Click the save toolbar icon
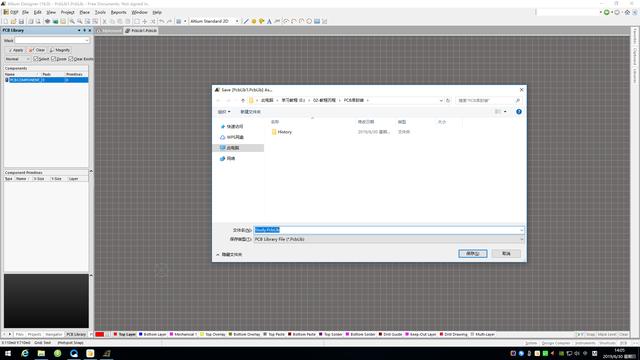The height and width of the screenshot is (360, 640). coord(21,21)
